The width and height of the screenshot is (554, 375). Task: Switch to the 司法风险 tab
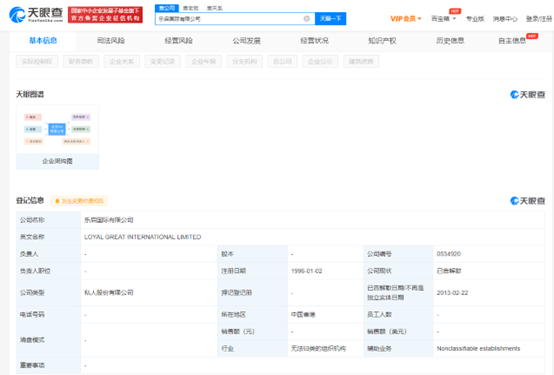point(111,41)
